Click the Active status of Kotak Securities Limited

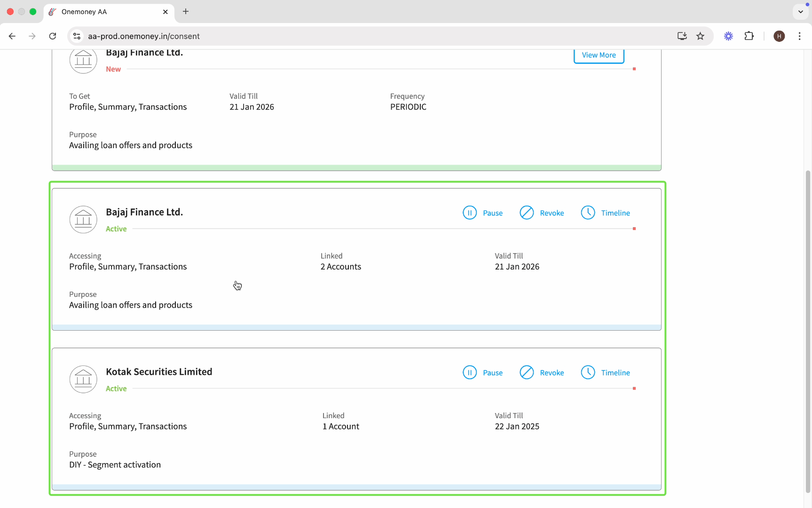(116, 389)
